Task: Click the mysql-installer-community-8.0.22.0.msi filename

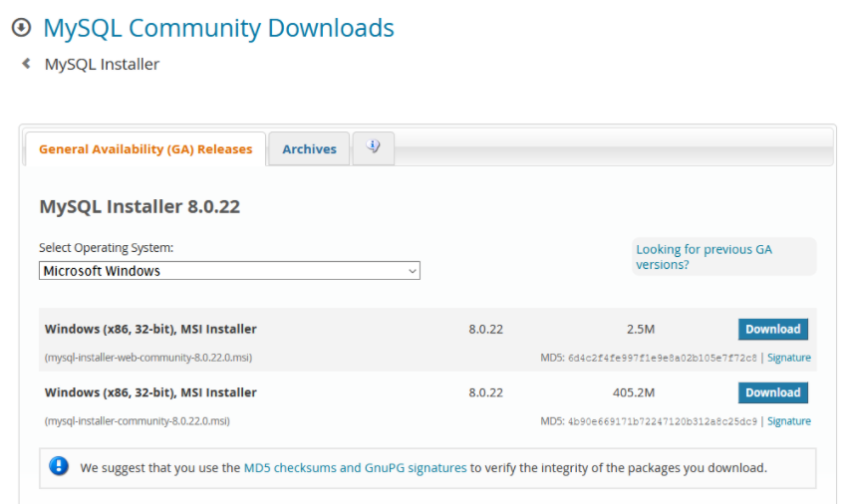Action: point(138,421)
